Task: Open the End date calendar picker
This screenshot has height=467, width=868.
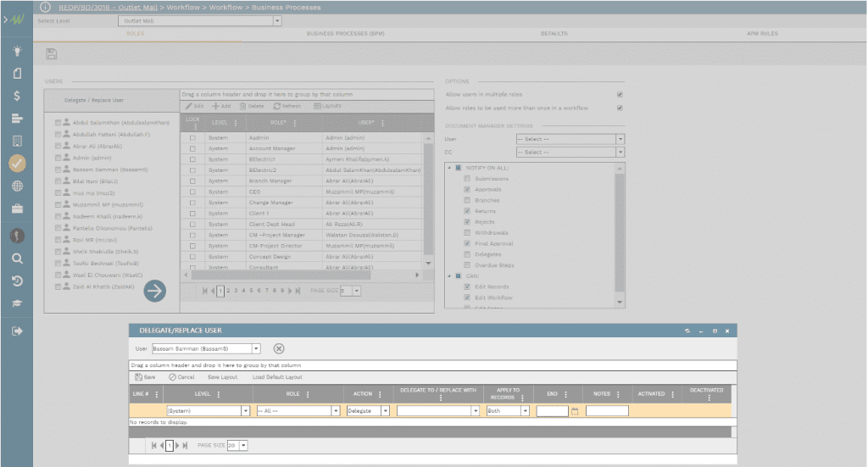Action: pos(575,411)
